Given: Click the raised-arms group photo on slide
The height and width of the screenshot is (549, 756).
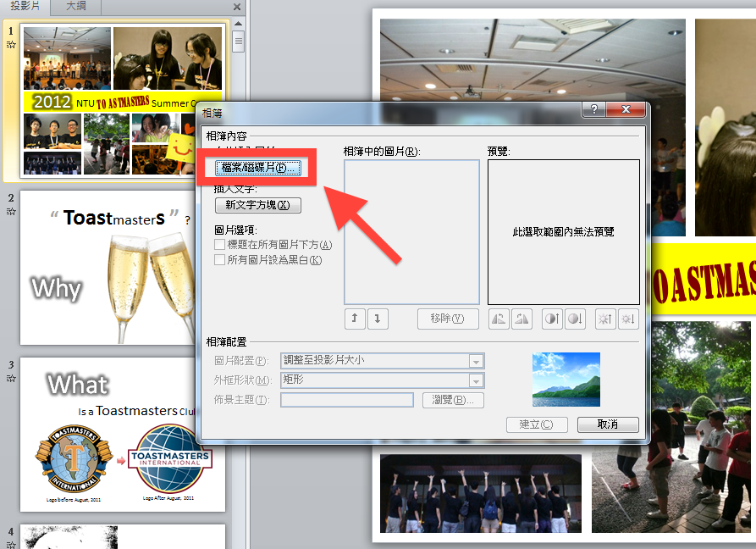Looking at the screenshot, I should (481, 494).
